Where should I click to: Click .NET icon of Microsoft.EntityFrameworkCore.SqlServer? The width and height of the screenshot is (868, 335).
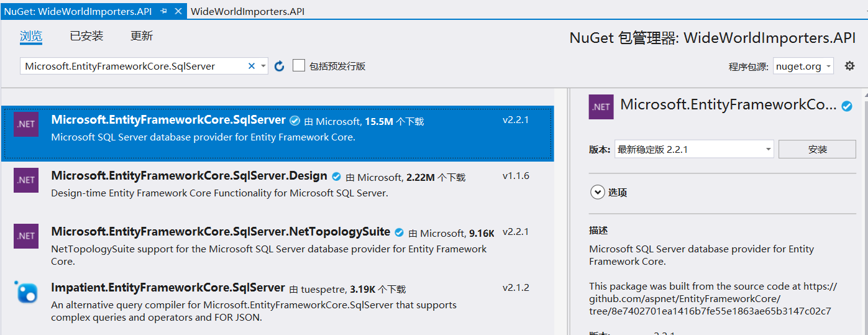26,124
